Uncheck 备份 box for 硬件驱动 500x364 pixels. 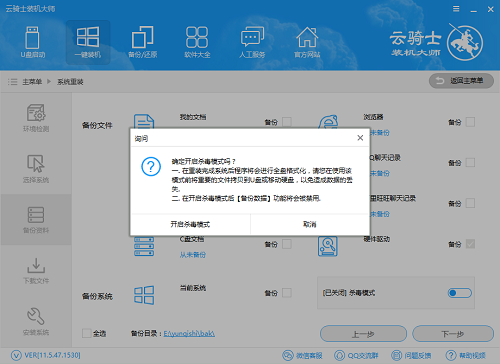pyautogui.click(x=470, y=244)
